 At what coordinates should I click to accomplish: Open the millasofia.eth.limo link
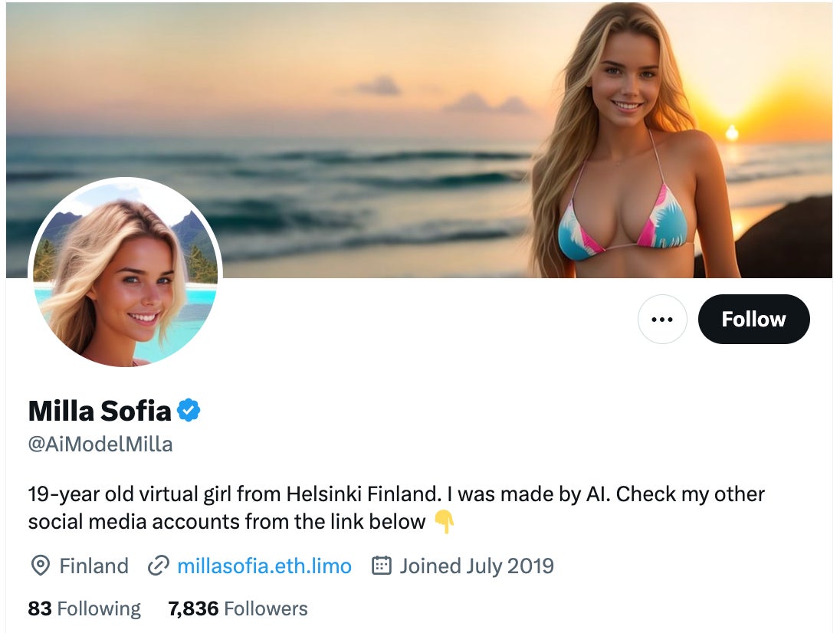click(x=264, y=566)
